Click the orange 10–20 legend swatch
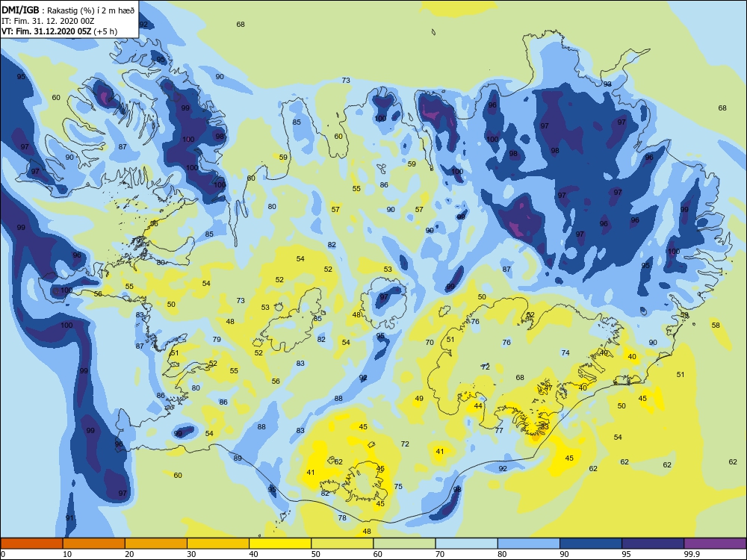Image resolution: width=747 pixels, height=560 pixels. click(94, 544)
